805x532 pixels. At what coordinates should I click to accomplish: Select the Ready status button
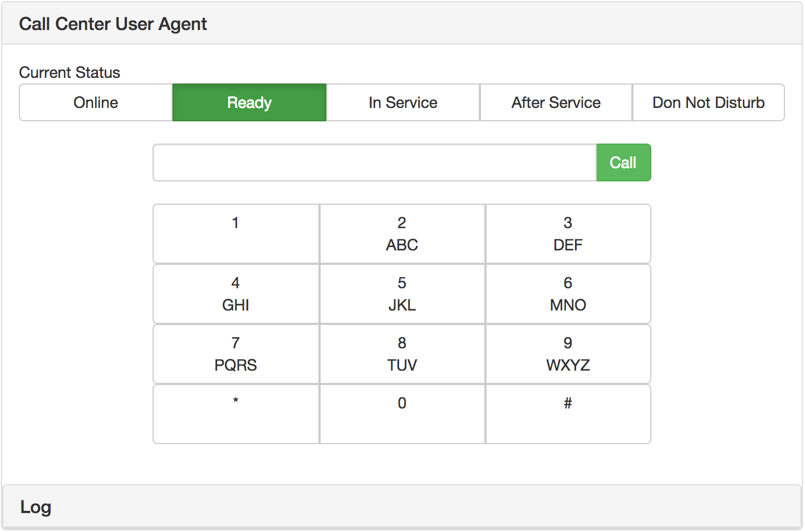coord(249,102)
